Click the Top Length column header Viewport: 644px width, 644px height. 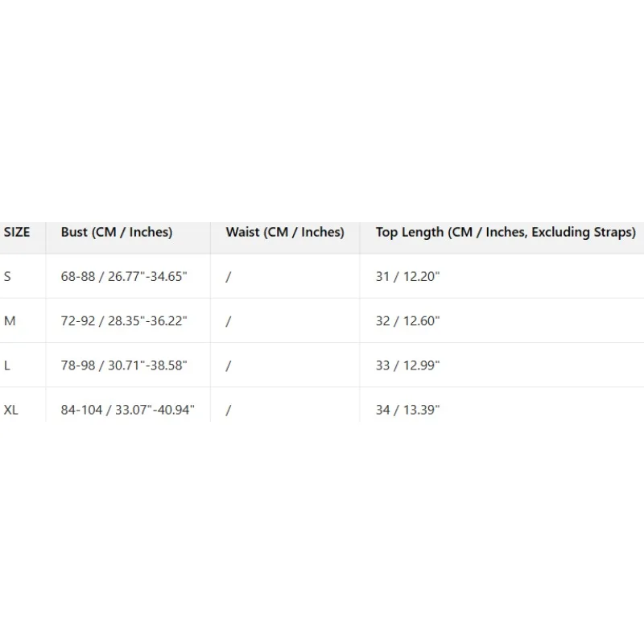pyautogui.click(x=506, y=232)
